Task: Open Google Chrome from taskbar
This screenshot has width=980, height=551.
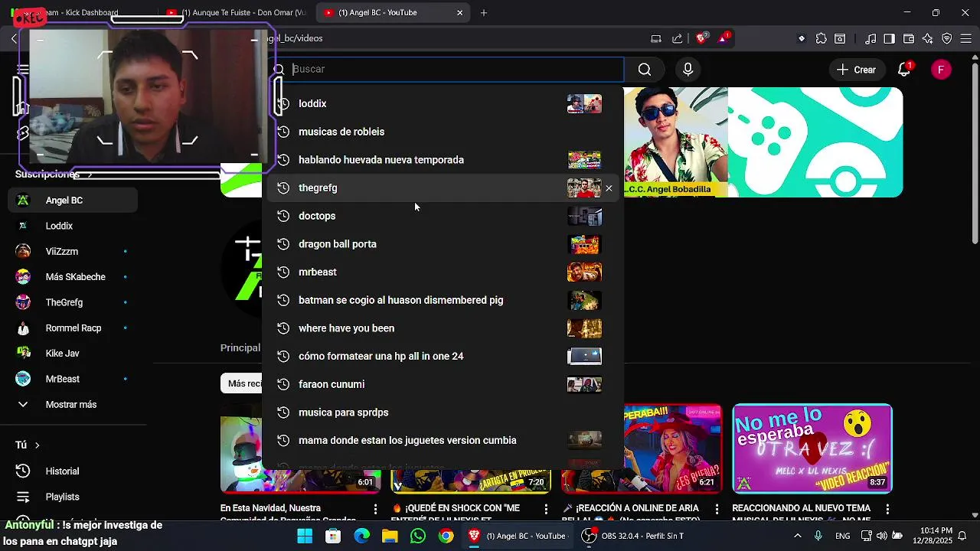Action: [446, 536]
